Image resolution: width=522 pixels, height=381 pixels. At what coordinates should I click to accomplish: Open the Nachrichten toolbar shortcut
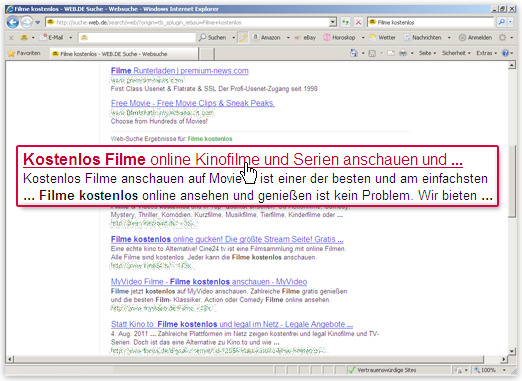(423, 38)
